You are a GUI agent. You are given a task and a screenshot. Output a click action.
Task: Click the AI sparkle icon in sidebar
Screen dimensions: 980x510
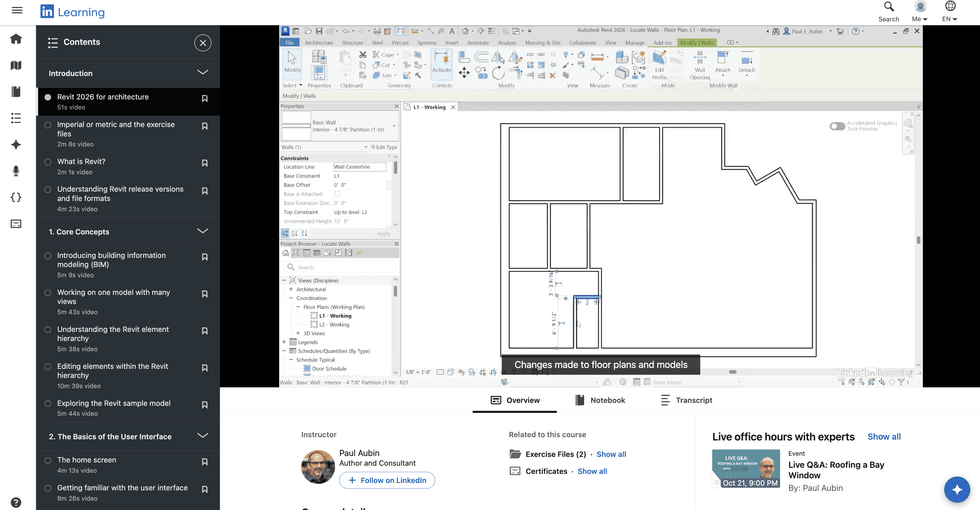16,145
